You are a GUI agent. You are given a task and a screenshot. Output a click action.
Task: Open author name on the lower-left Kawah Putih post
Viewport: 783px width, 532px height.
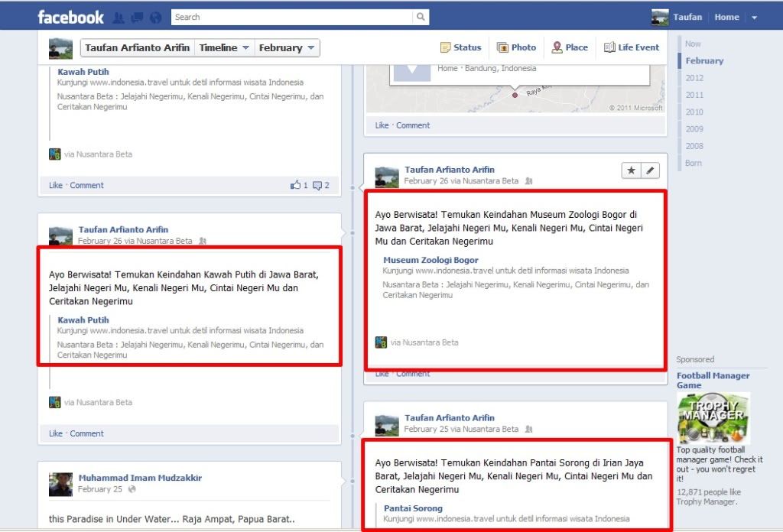coord(123,229)
